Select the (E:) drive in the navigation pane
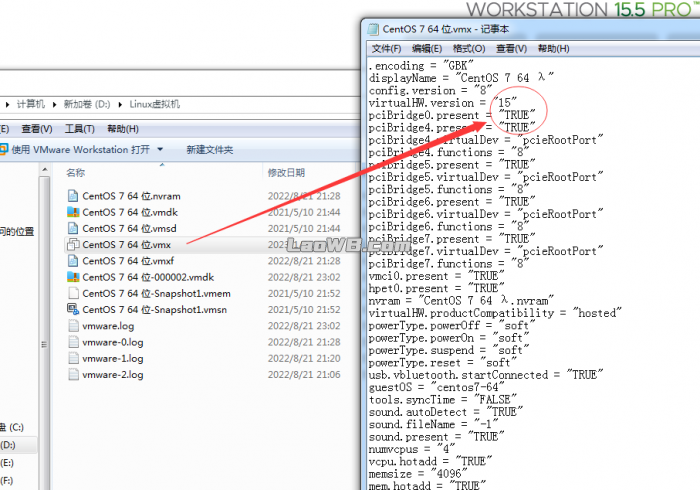Image resolution: width=700 pixels, height=490 pixels. point(7,463)
